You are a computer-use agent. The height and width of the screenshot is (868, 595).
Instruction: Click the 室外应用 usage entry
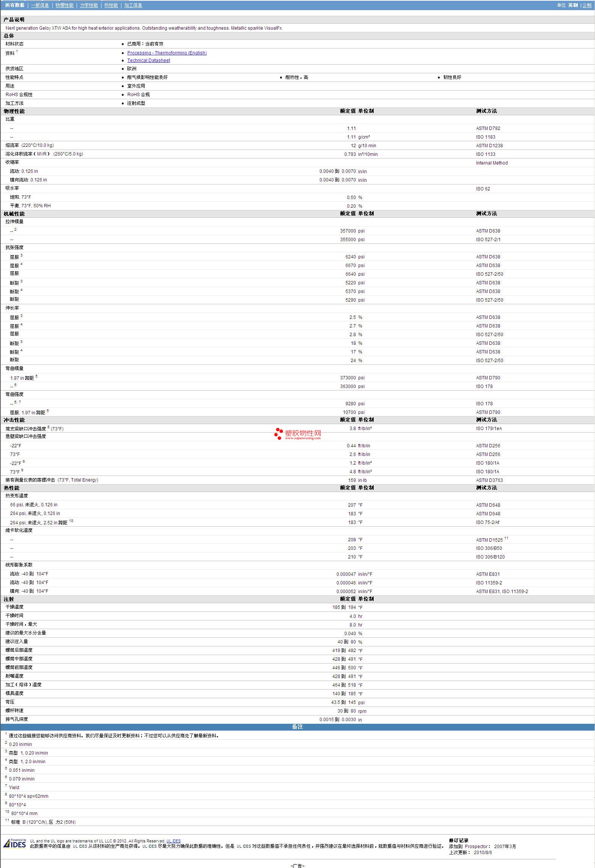[x=136, y=86]
